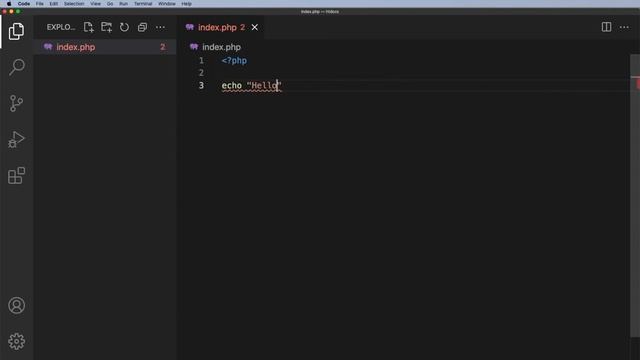Screen dimensions: 640x360
Task: Open the View menu
Action: (x=96, y=4)
